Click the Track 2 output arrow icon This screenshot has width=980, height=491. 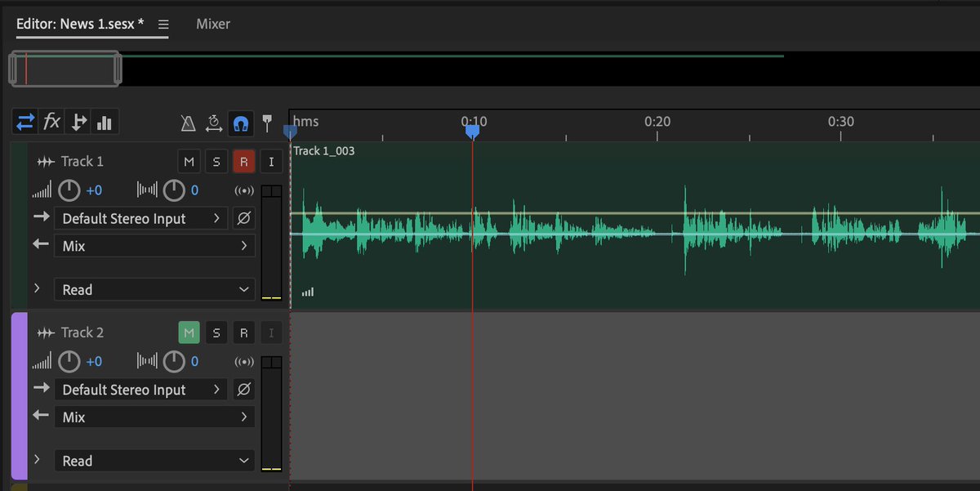pyautogui.click(x=41, y=416)
